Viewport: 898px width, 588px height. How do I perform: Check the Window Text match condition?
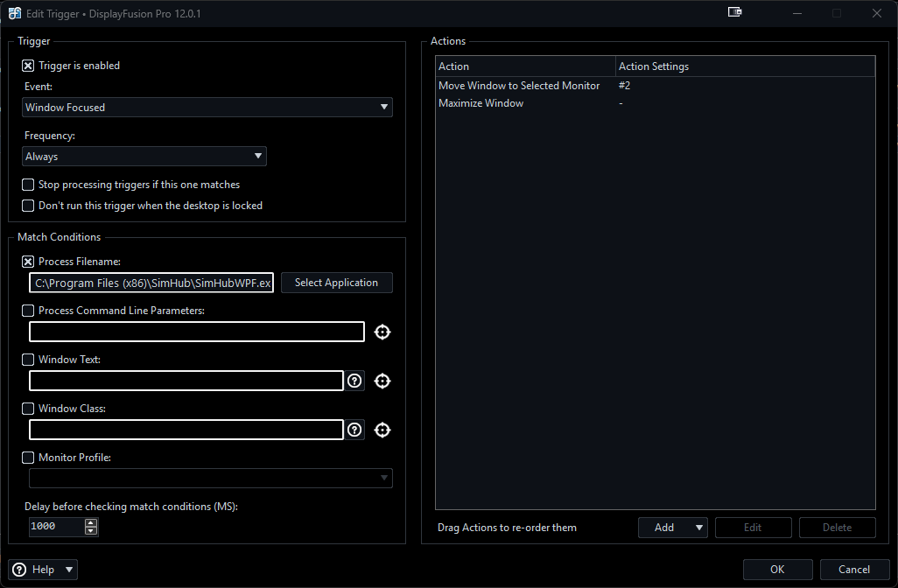(x=28, y=360)
